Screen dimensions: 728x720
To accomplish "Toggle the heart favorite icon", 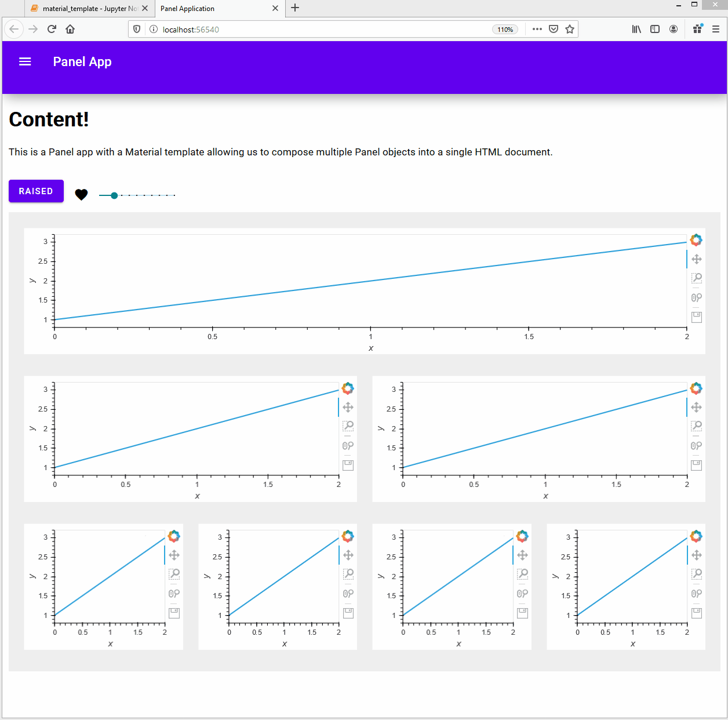I will (x=81, y=195).
